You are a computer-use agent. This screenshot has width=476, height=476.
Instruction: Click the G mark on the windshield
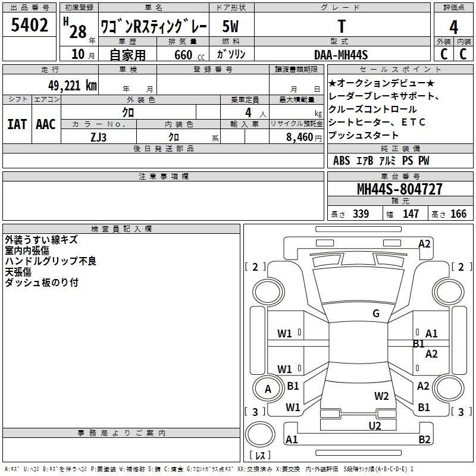pyautogui.click(x=375, y=314)
